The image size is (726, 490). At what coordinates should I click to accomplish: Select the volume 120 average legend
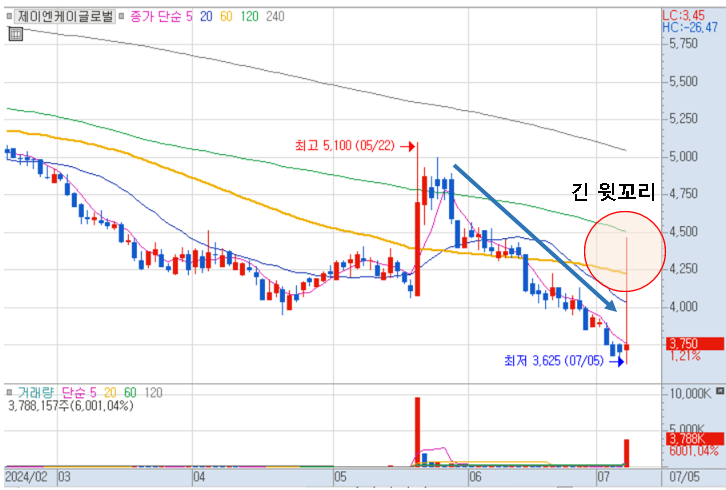pyautogui.click(x=153, y=393)
